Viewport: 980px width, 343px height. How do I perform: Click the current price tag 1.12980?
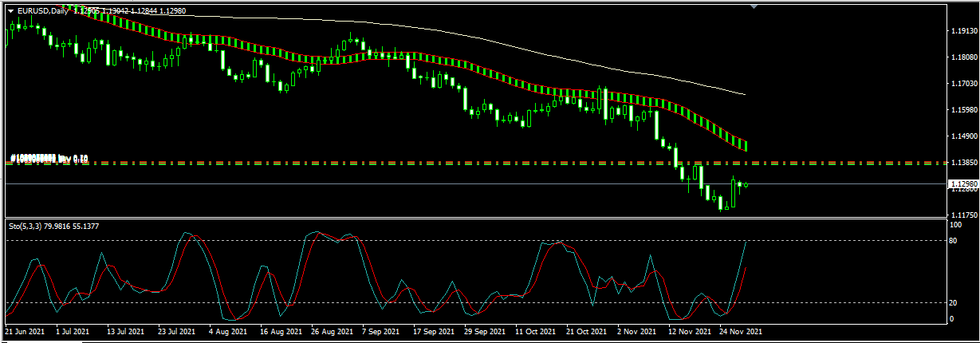pos(962,183)
